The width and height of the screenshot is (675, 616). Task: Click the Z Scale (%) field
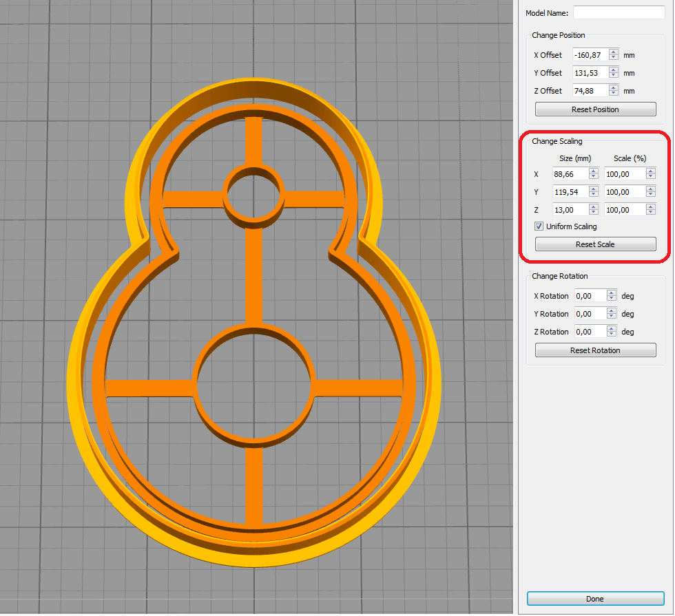point(625,209)
